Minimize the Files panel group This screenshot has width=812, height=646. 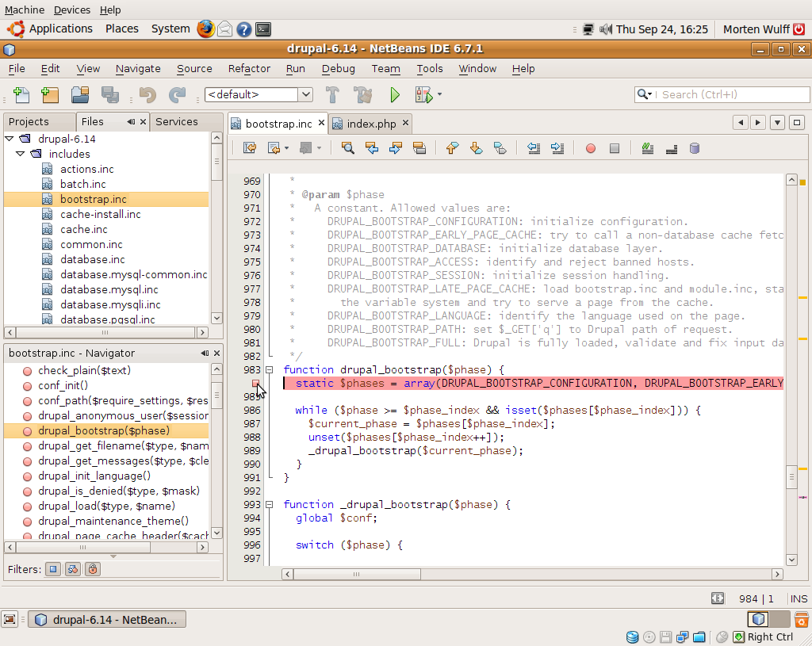131,121
